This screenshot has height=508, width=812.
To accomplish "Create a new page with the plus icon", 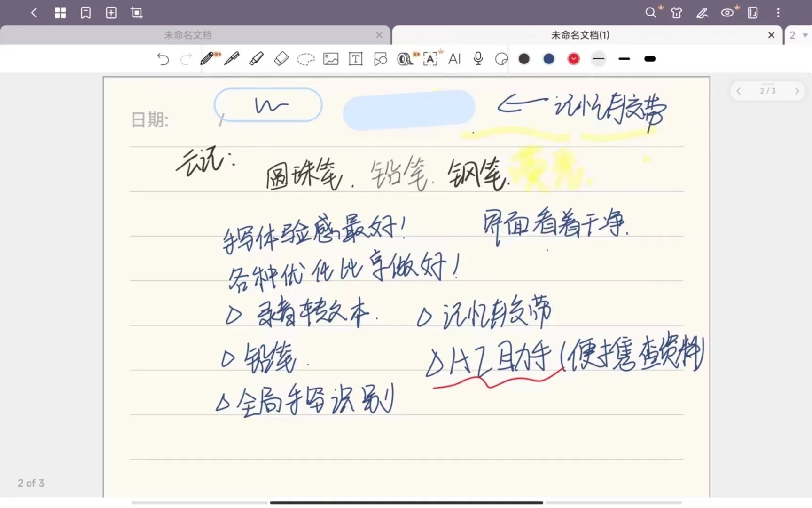I will (111, 13).
